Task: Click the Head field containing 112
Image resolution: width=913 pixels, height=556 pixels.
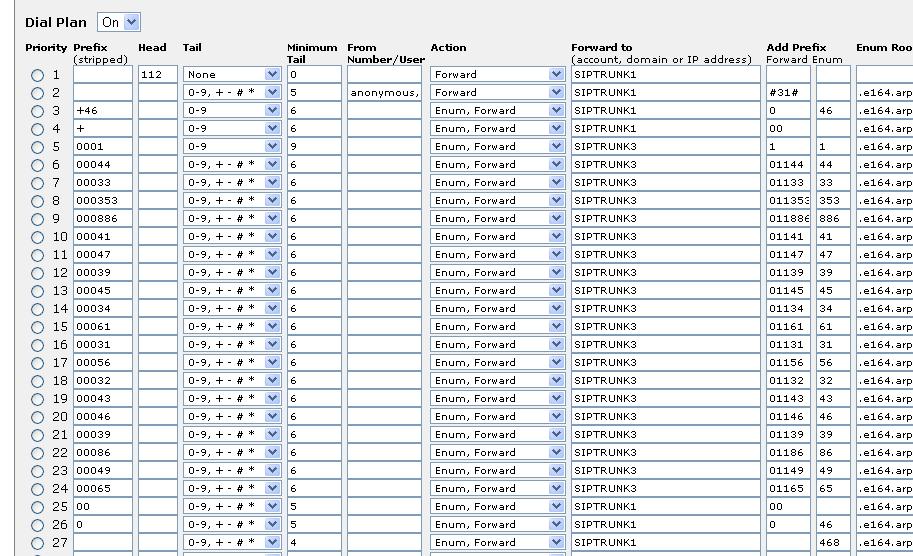Action: (158, 74)
